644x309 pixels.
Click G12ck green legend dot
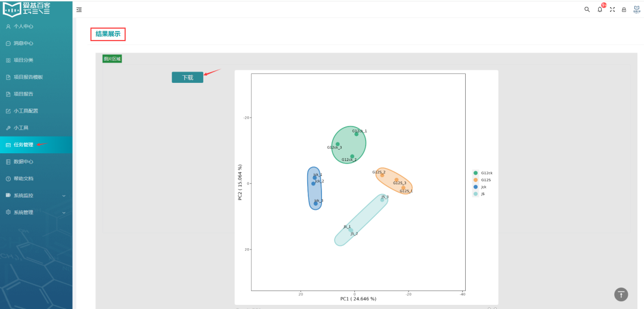click(476, 173)
